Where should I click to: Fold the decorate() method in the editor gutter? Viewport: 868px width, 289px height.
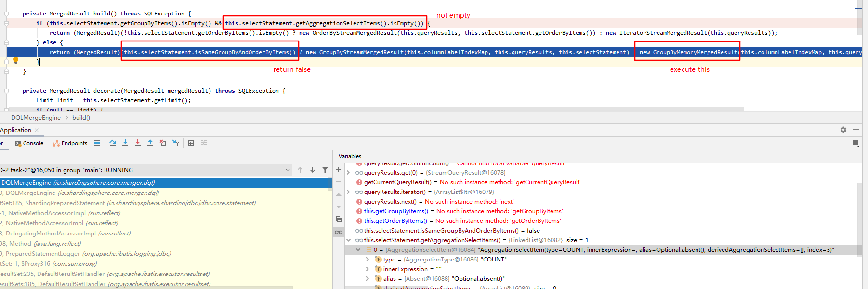[x=7, y=91]
